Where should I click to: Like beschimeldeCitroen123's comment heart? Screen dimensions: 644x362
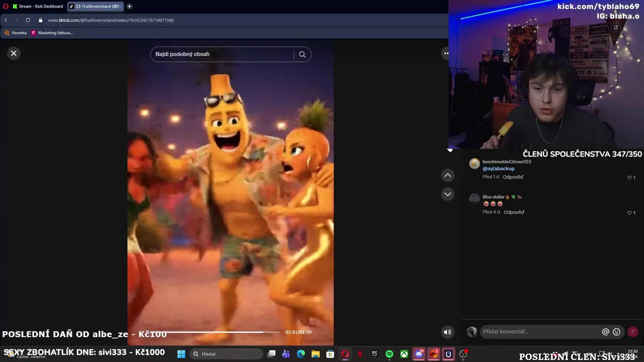point(629,177)
